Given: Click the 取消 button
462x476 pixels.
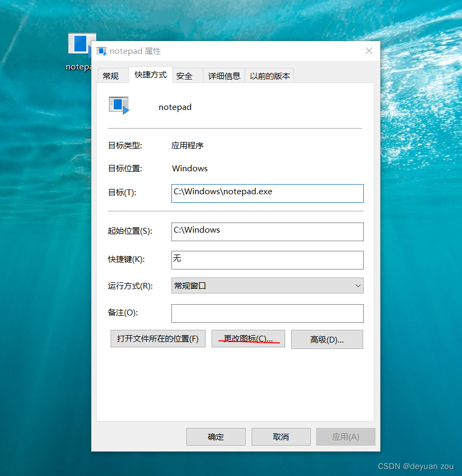Looking at the screenshot, I should pyautogui.click(x=281, y=437).
